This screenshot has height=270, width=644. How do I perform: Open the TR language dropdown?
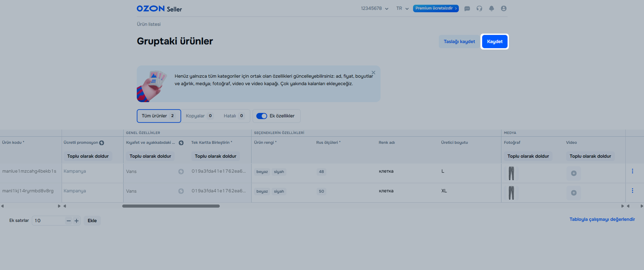click(402, 8)
